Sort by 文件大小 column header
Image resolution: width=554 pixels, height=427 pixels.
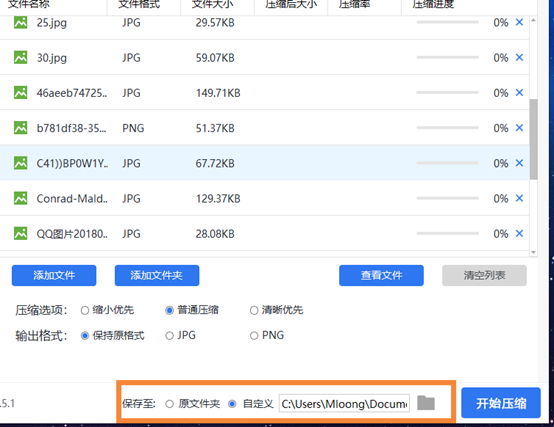pyautogui.click(x=212, y=4)
